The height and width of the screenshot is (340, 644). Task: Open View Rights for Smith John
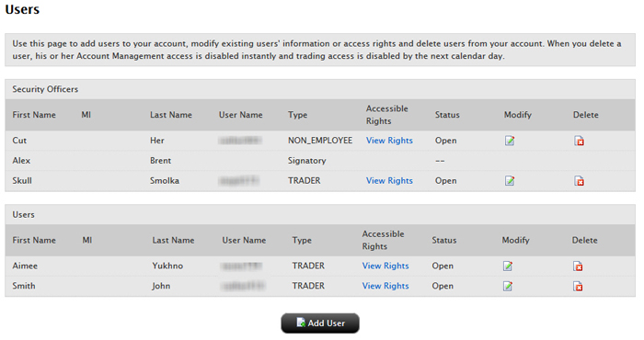pyautogui.click(x=385, y=286)
